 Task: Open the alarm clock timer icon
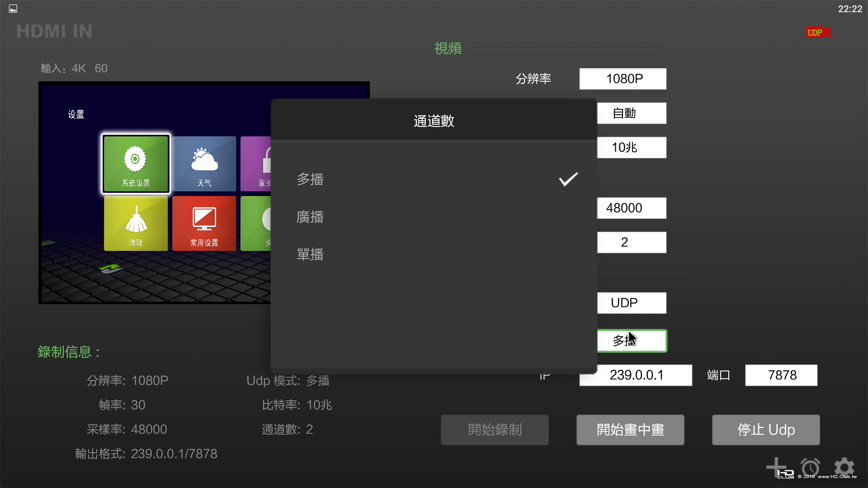(x=810, y=467)
